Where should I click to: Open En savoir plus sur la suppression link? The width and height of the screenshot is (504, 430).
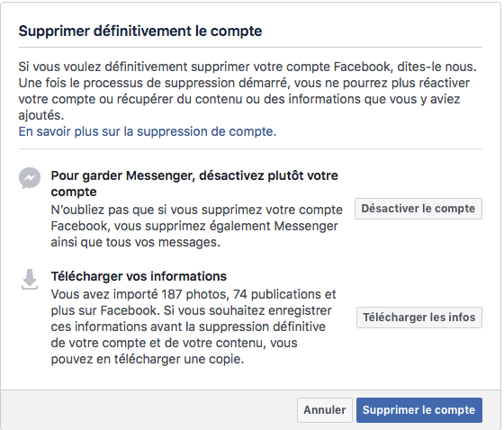tap(148, 131)
